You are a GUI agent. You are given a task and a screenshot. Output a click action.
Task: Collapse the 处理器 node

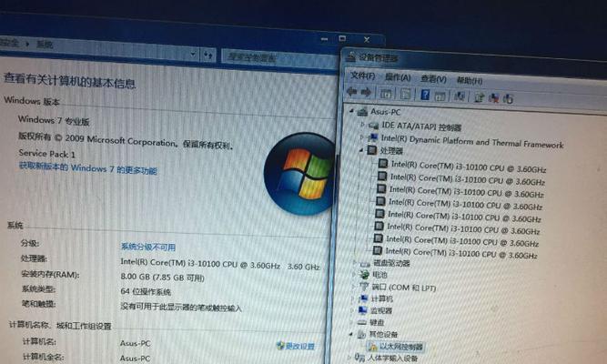(x=360, y=149)
